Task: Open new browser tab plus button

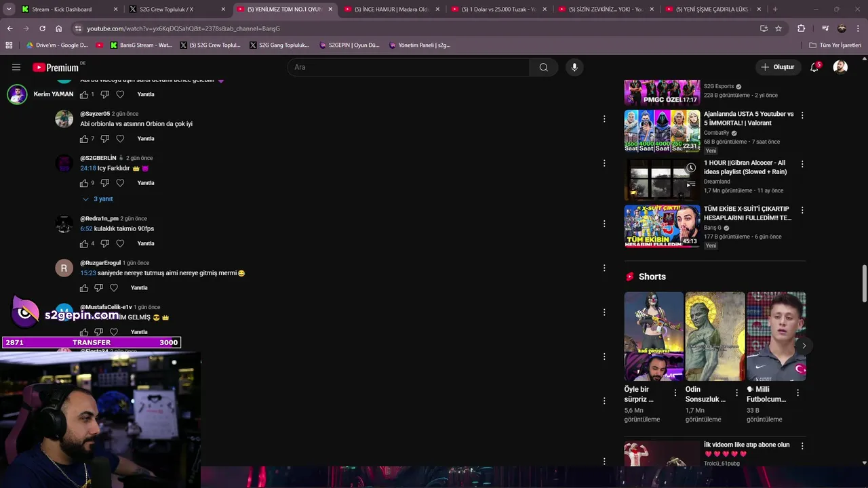Action: coord(775,9)
